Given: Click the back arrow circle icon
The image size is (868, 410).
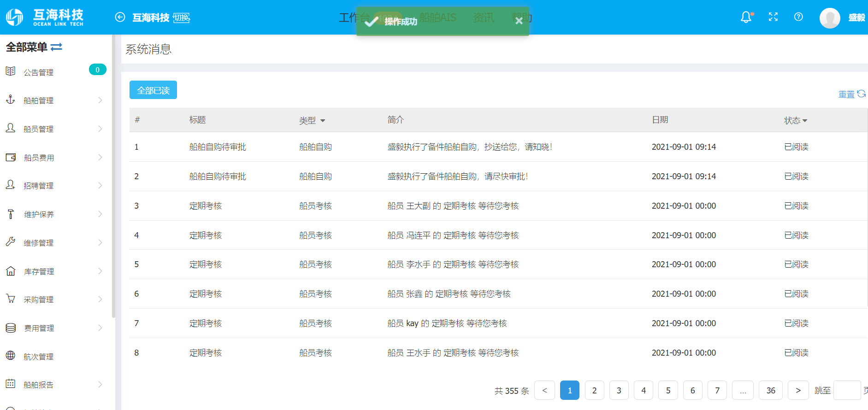Looking at the screenshot, I should click(x=120, y=18).
